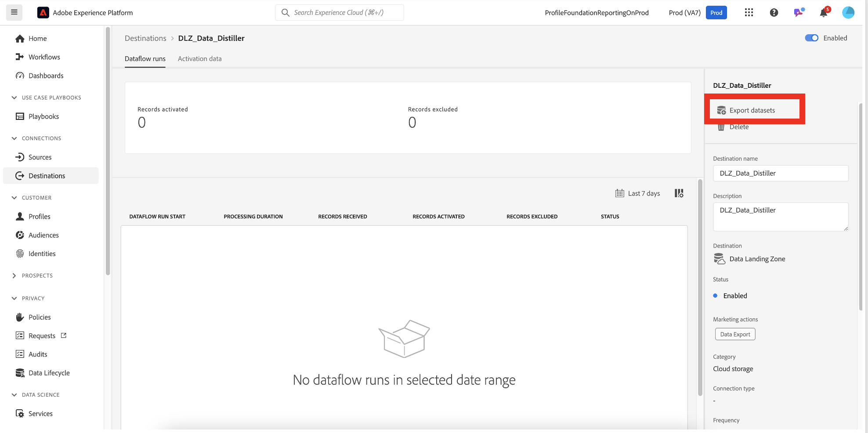The image size is (868, 433).
Task: Collapse the Privacy section
Action: [x=14, y=298]
